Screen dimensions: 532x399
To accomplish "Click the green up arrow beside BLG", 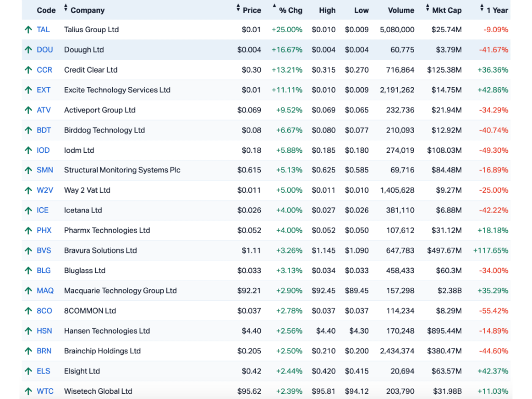I will coord(29,271).
